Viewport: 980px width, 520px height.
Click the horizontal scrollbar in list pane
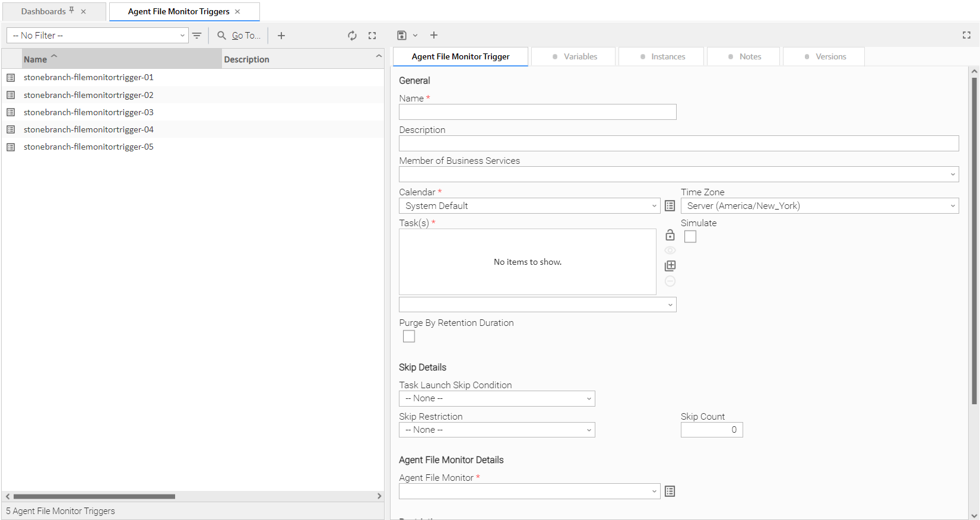(94, 496)
